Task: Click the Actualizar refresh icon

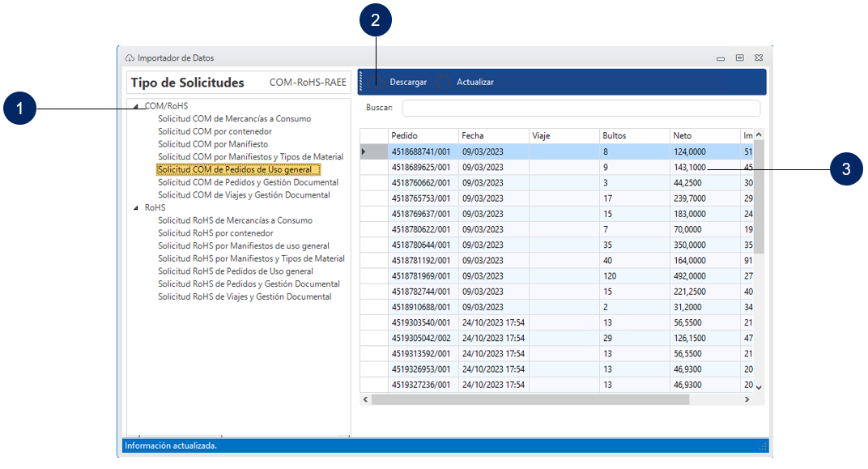Action: click(x=444, y=82)
